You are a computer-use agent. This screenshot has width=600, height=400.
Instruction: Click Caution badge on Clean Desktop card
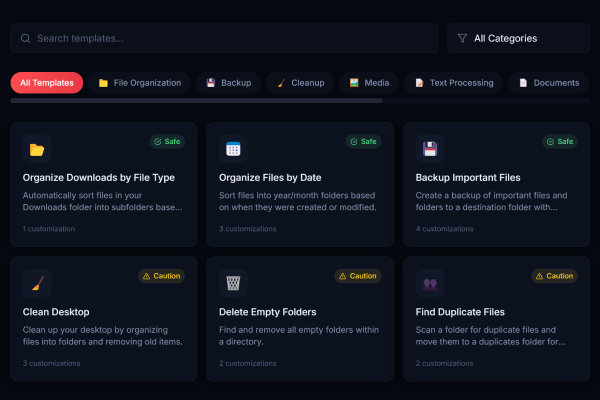(161, 276)
